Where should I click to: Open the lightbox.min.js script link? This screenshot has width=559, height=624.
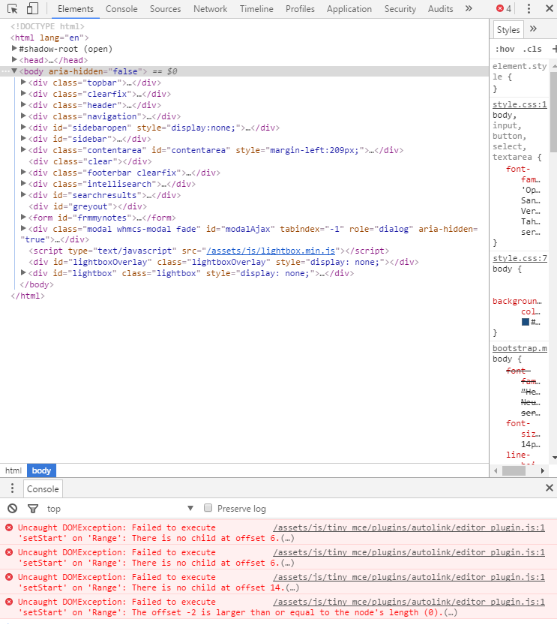coord(271,251)
